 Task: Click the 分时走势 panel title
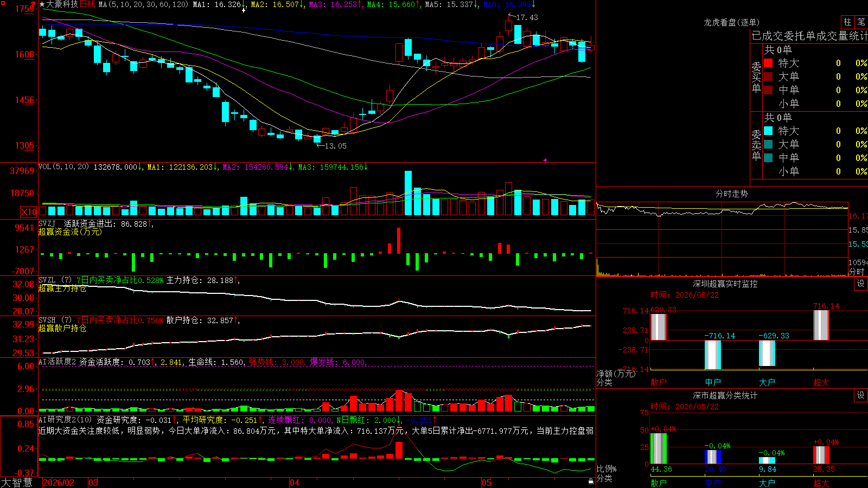(x=731, y=194)
